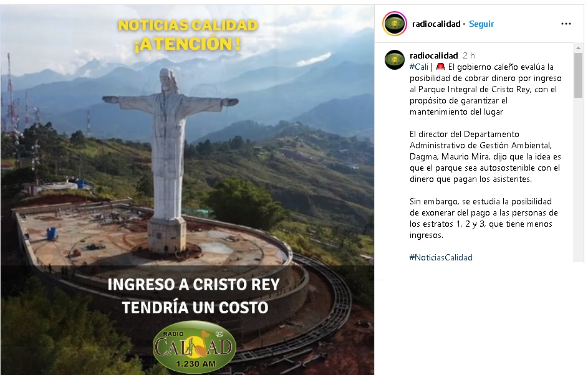Screen dimensions: 588x375
Task: Click the yellow "¡ATENCIÓN!" text
Action: 187,44
